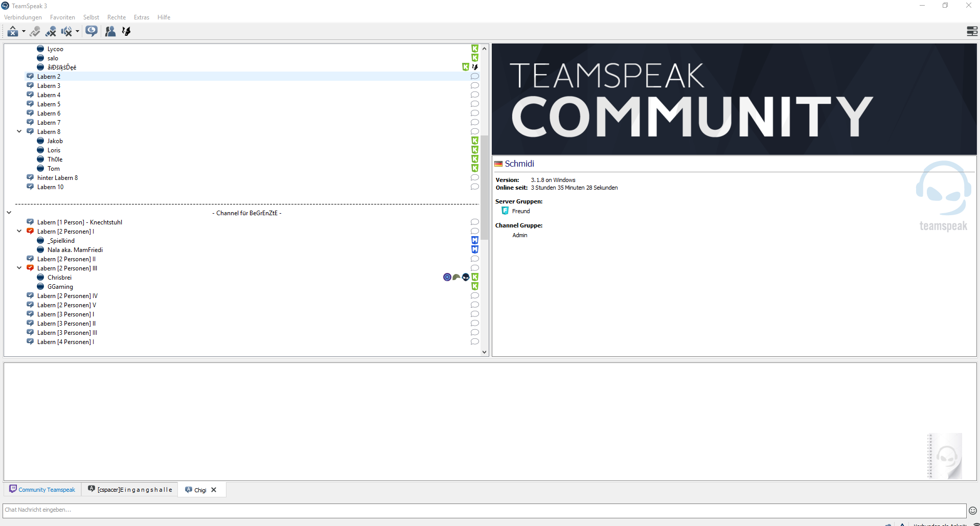Switch to [cspacer]Eingangshalle chat tab
Viewport: 980px width, 526px height.
[130, 490]
